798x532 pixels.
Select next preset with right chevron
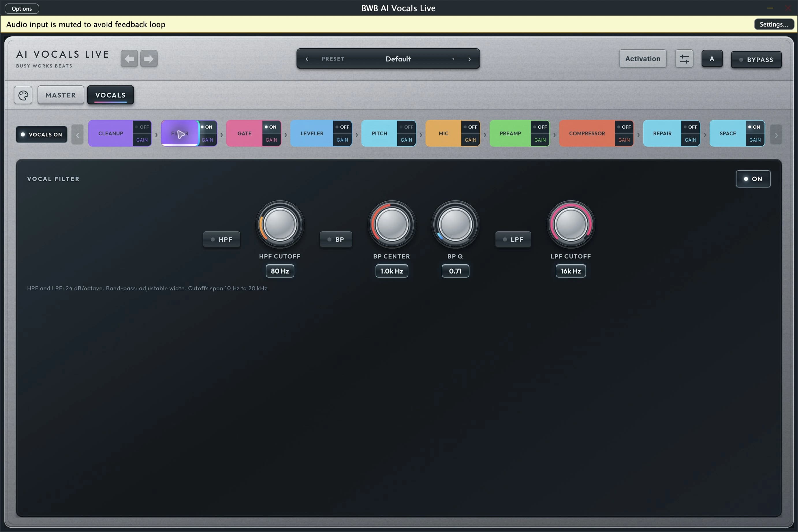pyautogui.click(x=469, y=59)
